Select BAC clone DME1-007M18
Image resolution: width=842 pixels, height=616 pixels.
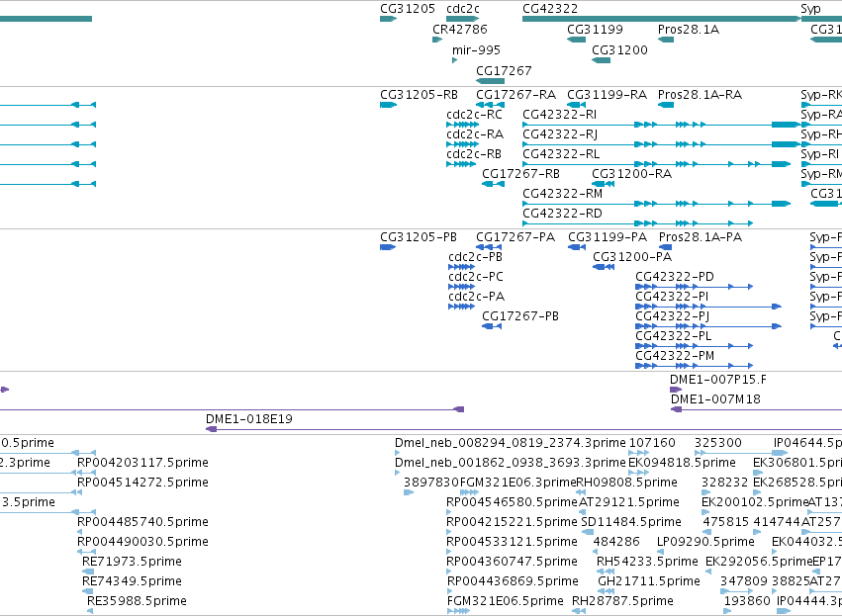(715, 399)
